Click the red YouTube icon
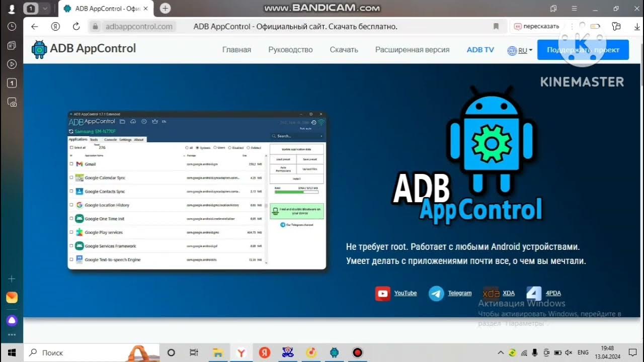 (x=383, y=293)
